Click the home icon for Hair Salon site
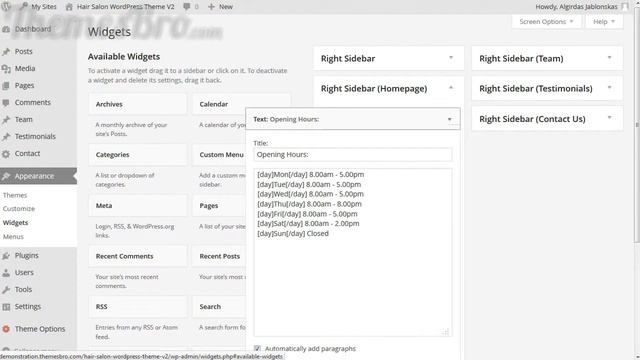The height and width of the screenshot is (360, 640). coord(69,7)
